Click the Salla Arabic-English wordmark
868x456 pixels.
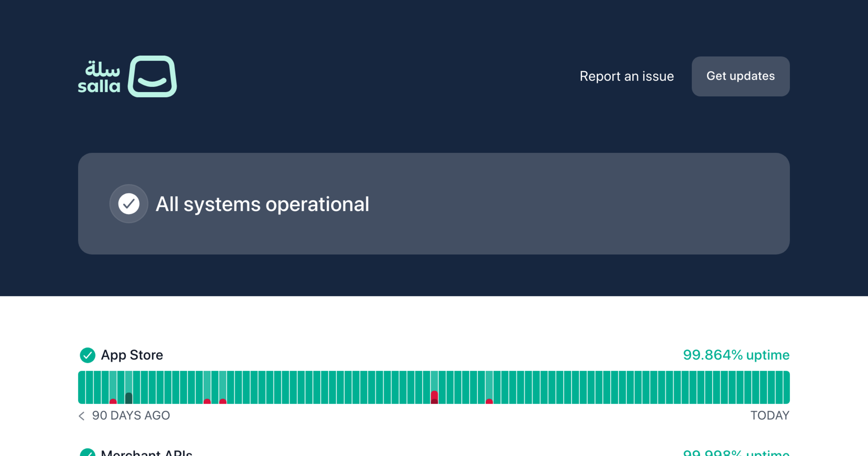pos(99,77)
